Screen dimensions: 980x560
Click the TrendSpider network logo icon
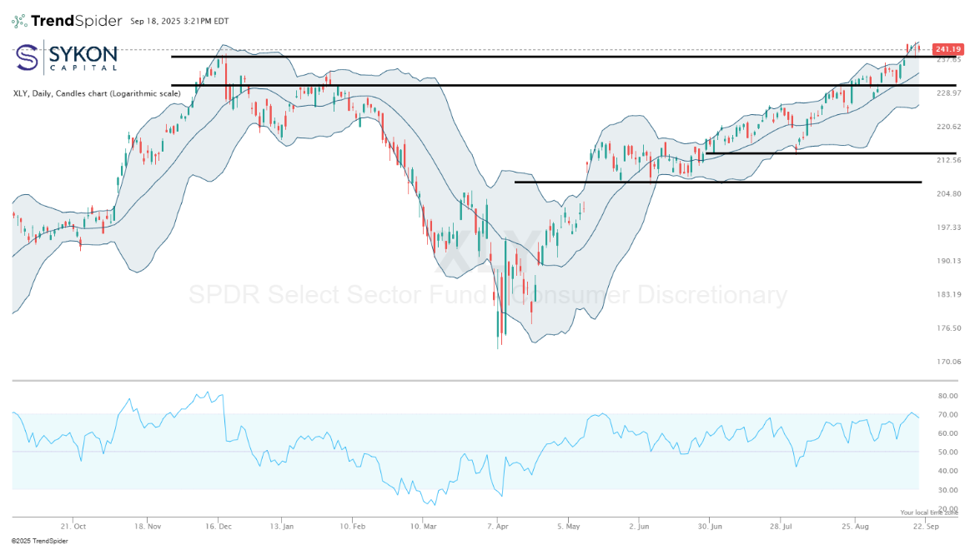[x=19, y=21]
